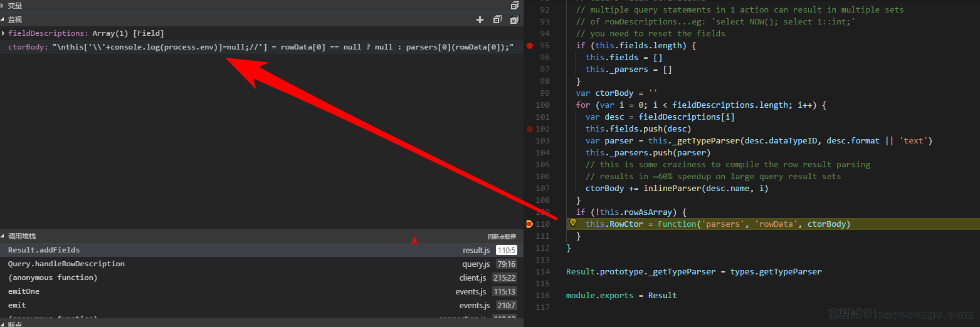Remove all watch expressions icon in 监视 header
The width and height of the screenshot is (980, 327).
pos(514,20)
